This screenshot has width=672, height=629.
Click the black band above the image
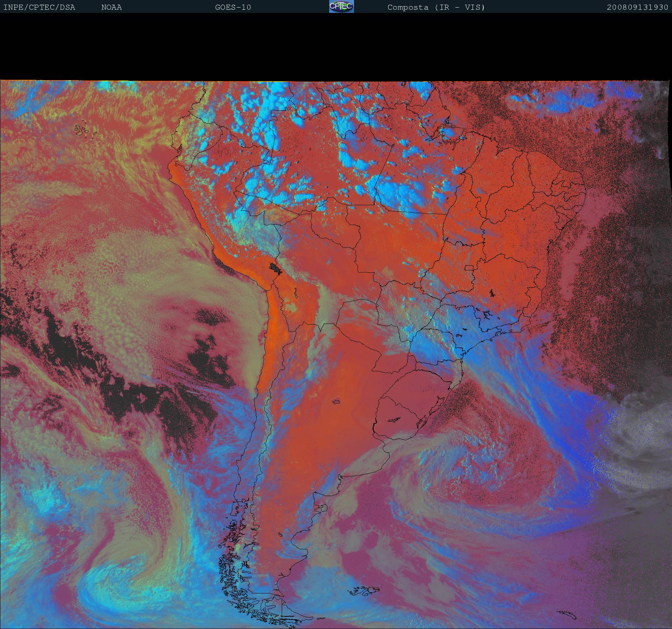point(336,47)
